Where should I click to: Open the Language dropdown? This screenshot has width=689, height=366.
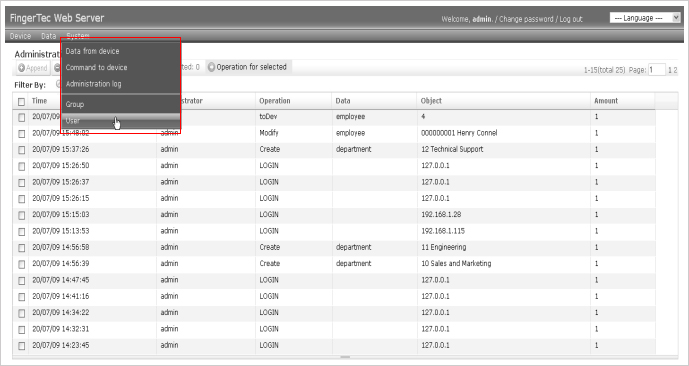(x=645, y=18)
